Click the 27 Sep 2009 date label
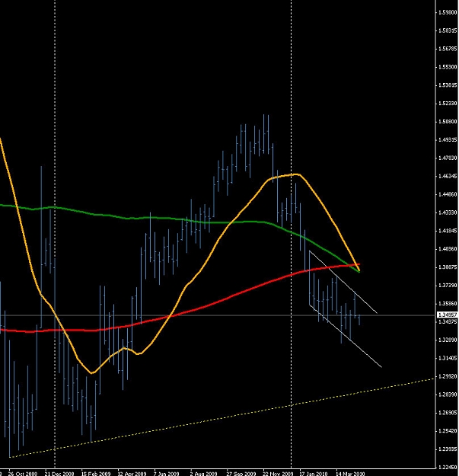Image resolution: width=459 pixels, height=476 pixels. pyautogui.click(x=241, y=474)
